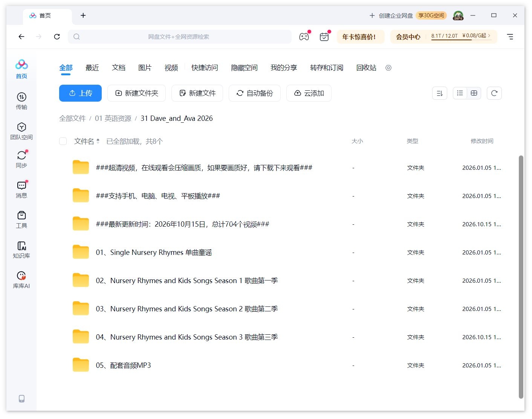Click folder icon of 01、Single Nursery Rhymes

point(81,252)
